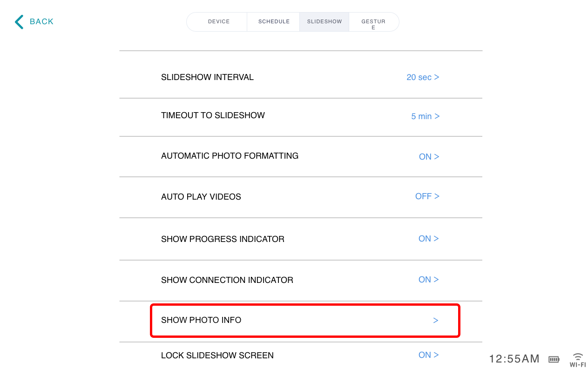
Task: Toggle Show Connection Indicator ON value
Action: pyautogui.click(x=428, y=280)
